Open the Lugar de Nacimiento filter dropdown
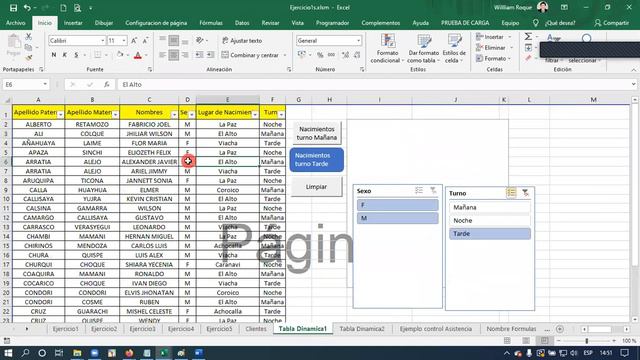Image resolution: width=640 pixels, height=360 pixels. [x=255, y=115]
